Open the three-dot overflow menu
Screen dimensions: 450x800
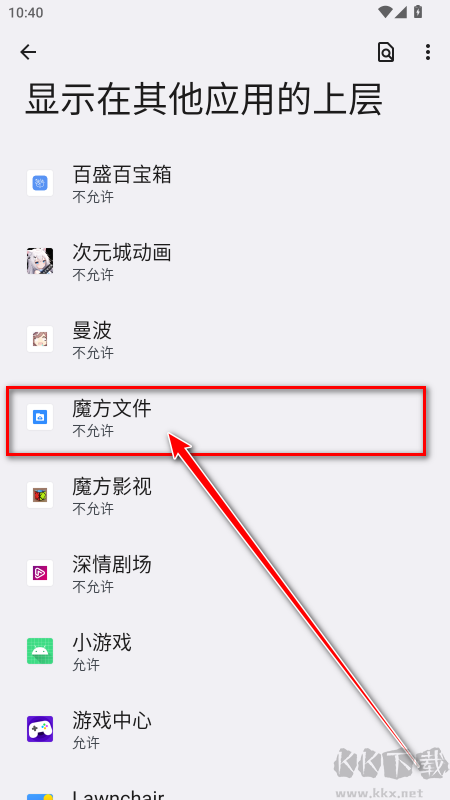point(428,52)
